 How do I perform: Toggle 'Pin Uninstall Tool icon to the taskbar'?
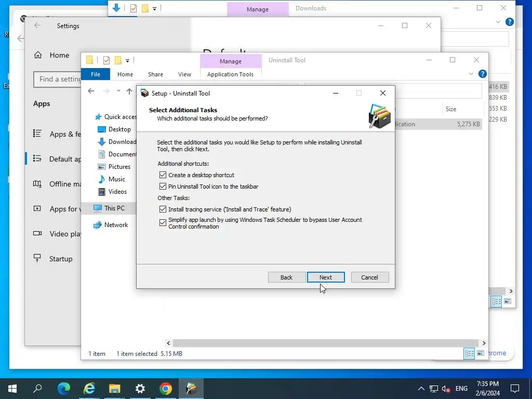163,187
